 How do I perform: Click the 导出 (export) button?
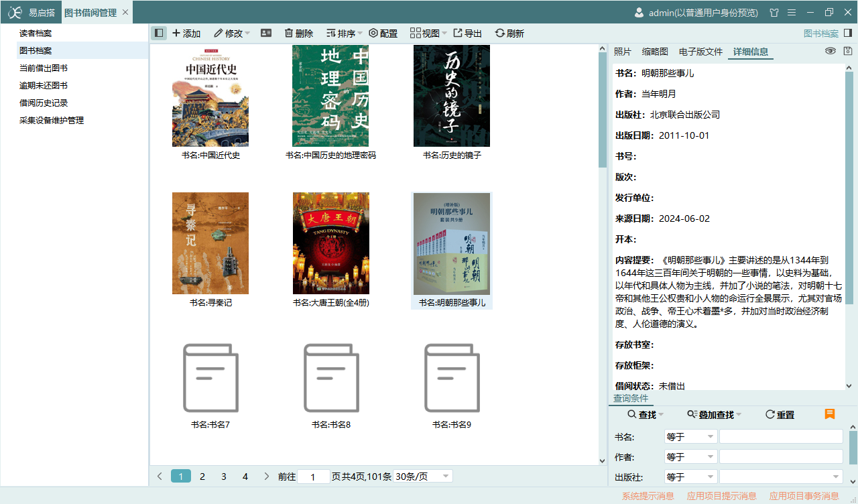[x=468, y=33]
